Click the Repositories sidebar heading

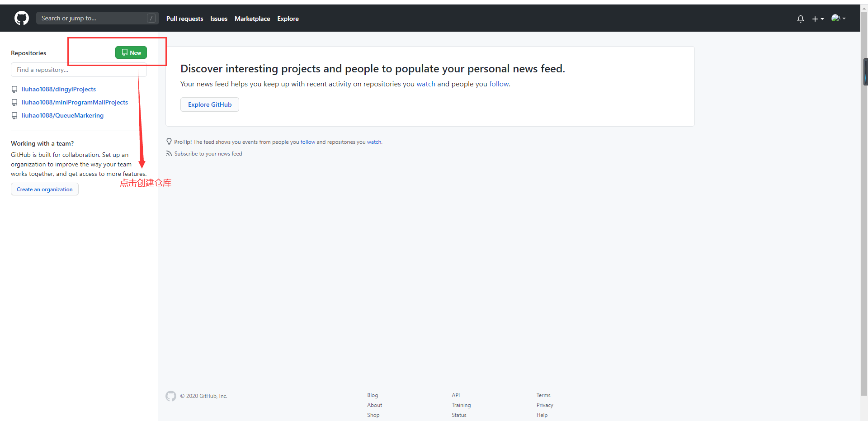[28, 53]
